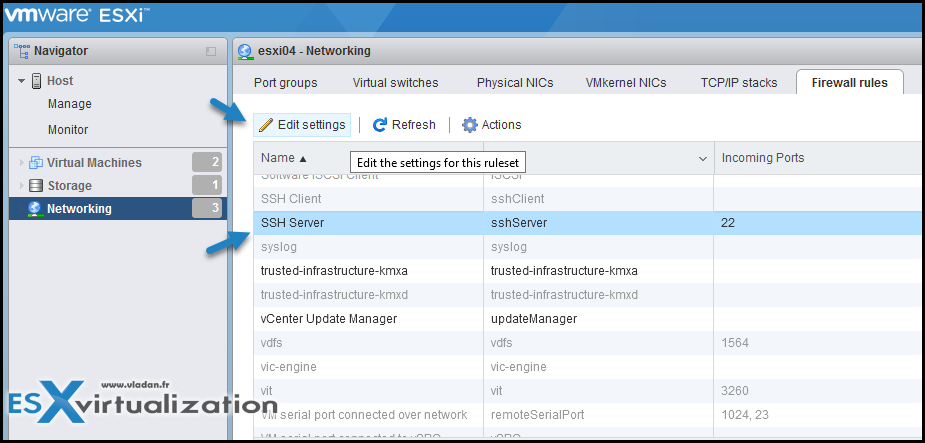Click the Virtual Machines count badge 2
Screen dimensions: 925x443
207,162
